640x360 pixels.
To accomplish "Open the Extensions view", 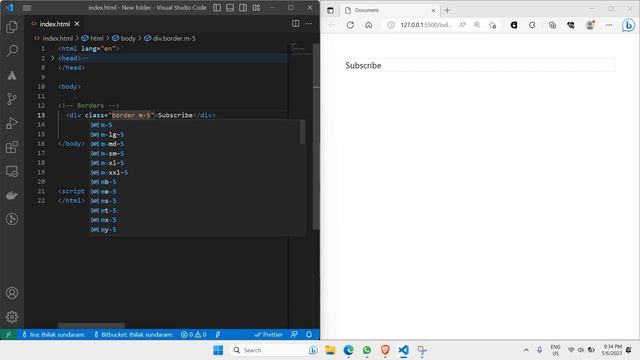I will click(x=12, y=147).
